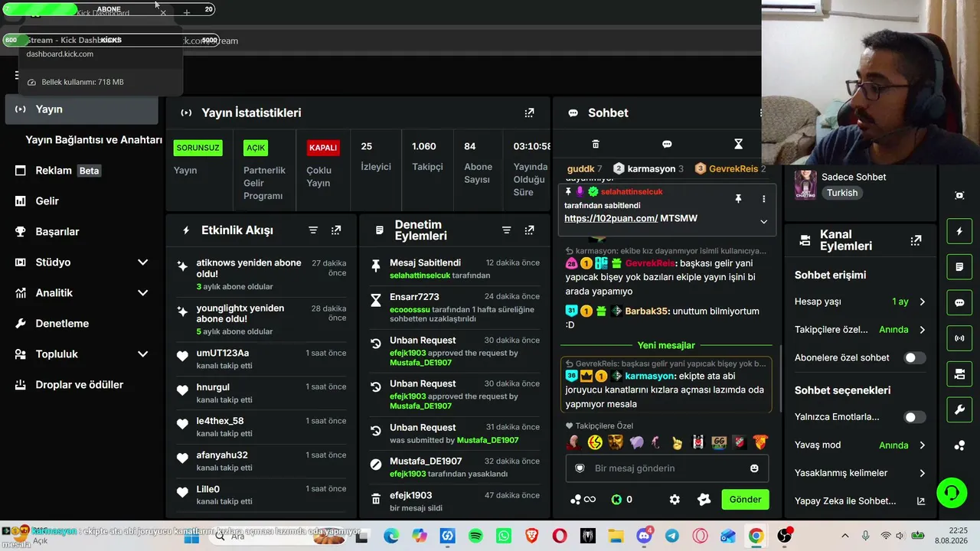Click the three-dots cluster icon in right sidebar
This screenshot has height=551, width=980.
959,445
